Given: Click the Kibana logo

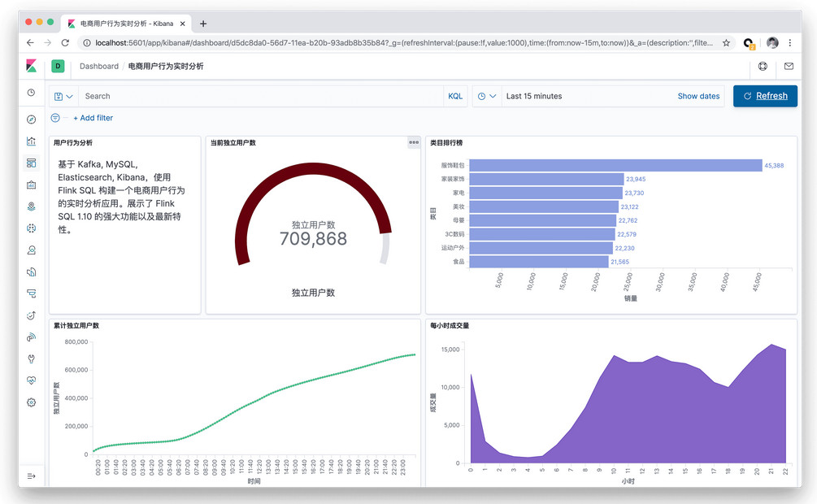Looking at the screenshot, I should (32, 66).
